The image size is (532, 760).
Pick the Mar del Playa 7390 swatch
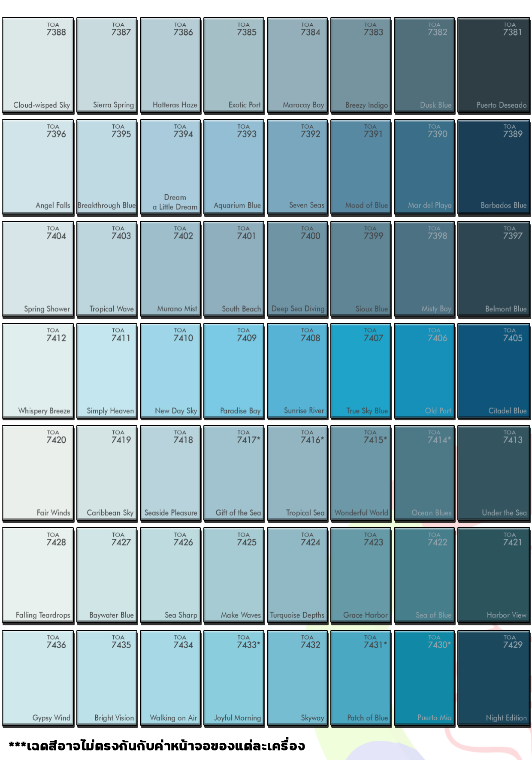(424, 167)
